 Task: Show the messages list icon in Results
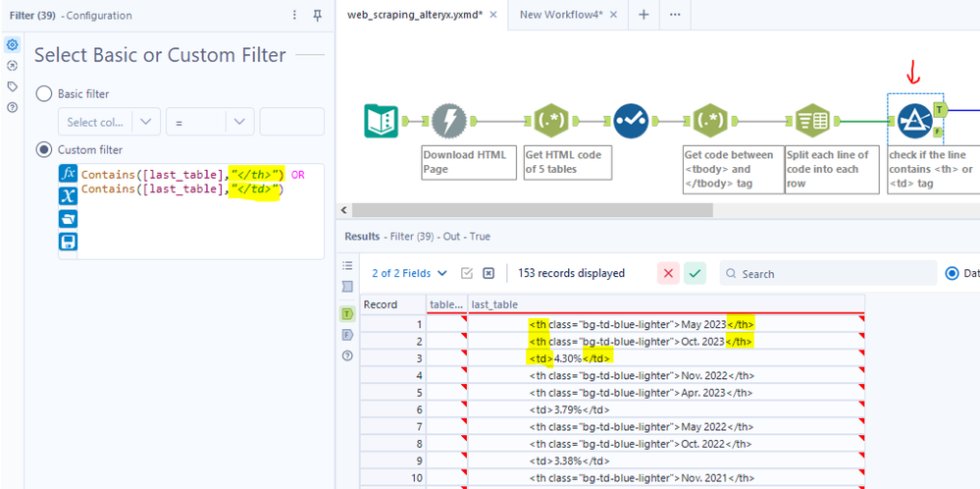tap(347, 266)
